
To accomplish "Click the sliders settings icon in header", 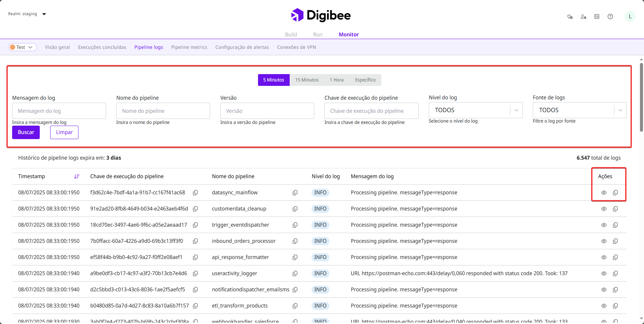I will [597, 17].
